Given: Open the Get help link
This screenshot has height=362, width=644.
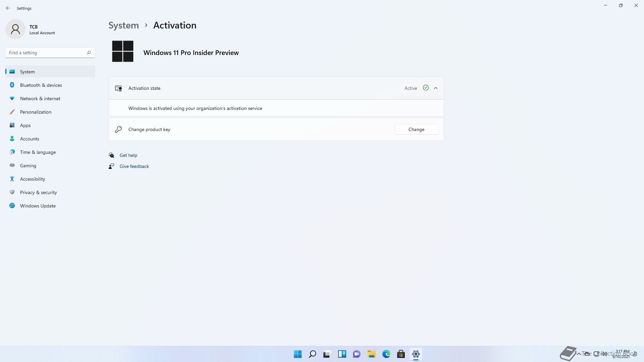Looking at the screenshot, I should (128, 155).
